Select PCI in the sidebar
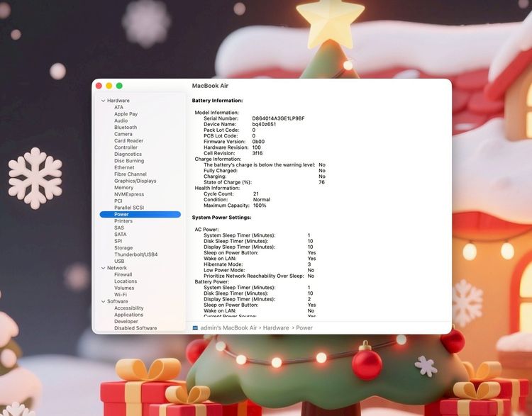 (118, 201)
